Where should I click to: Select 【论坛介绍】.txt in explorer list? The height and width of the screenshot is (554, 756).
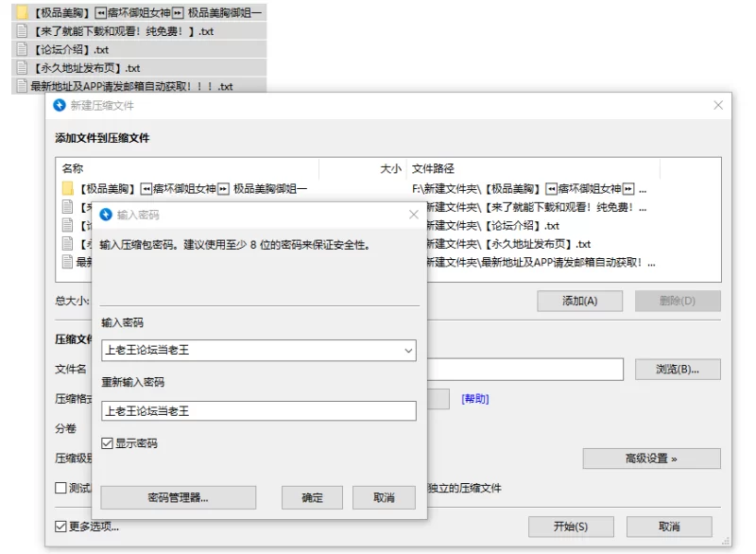(x=139, y=49)
